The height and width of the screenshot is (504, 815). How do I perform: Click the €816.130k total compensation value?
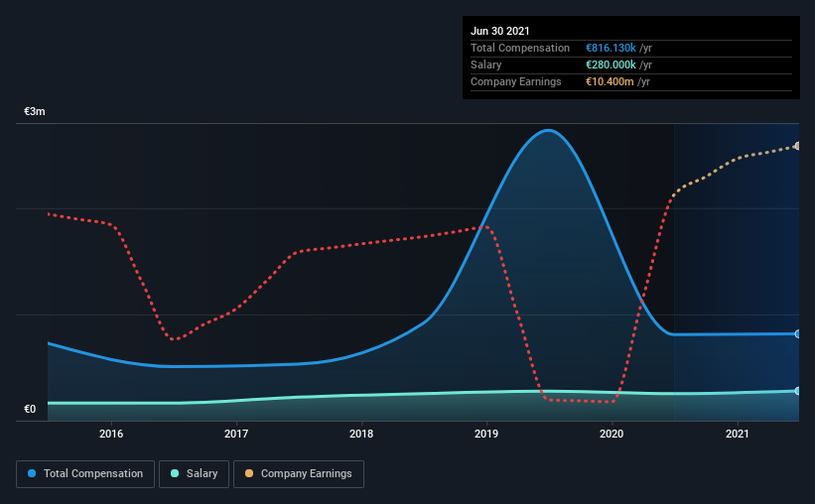coord(611,48)
